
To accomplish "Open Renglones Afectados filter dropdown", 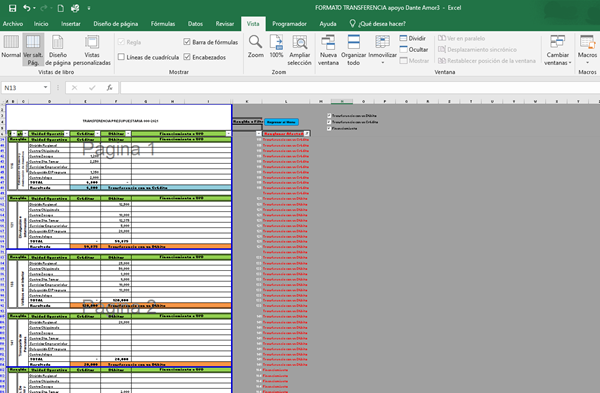I will (x=307, y=134).
